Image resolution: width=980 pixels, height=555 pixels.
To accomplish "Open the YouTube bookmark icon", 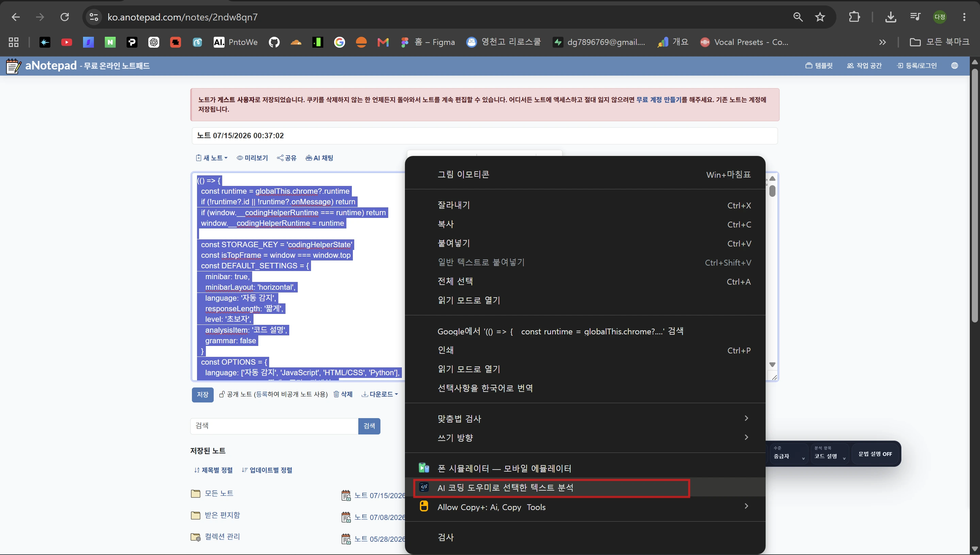I will coord(67,42).
